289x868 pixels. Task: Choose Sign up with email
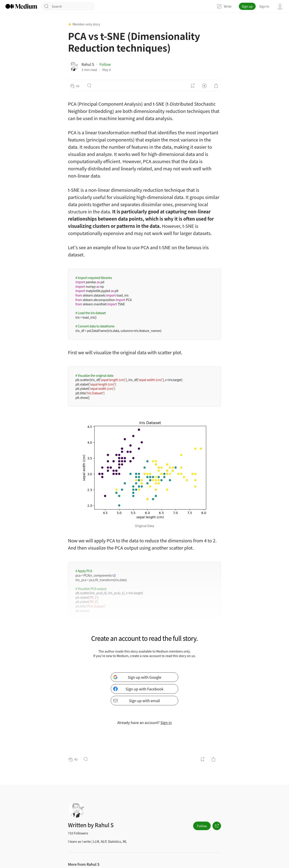(x=144, y=701)
